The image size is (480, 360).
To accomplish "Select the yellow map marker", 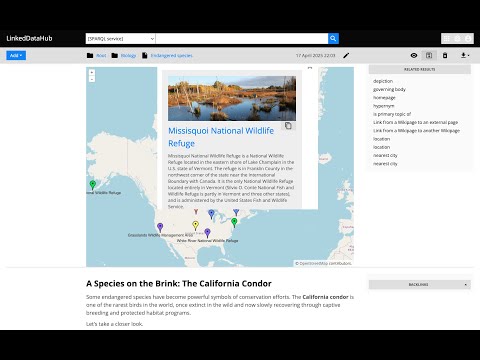I will pos(196,225).
